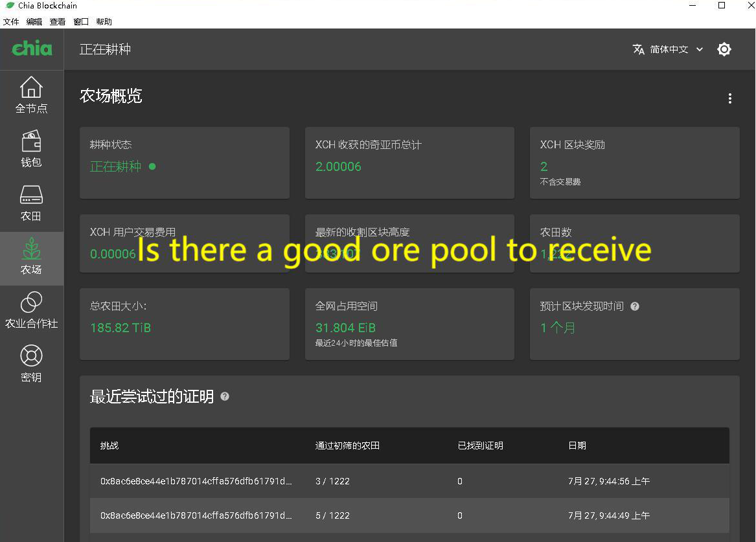Open the 钱包 wallet page
The height and width of the screenshot is (542, 756).
click(31, 149)
